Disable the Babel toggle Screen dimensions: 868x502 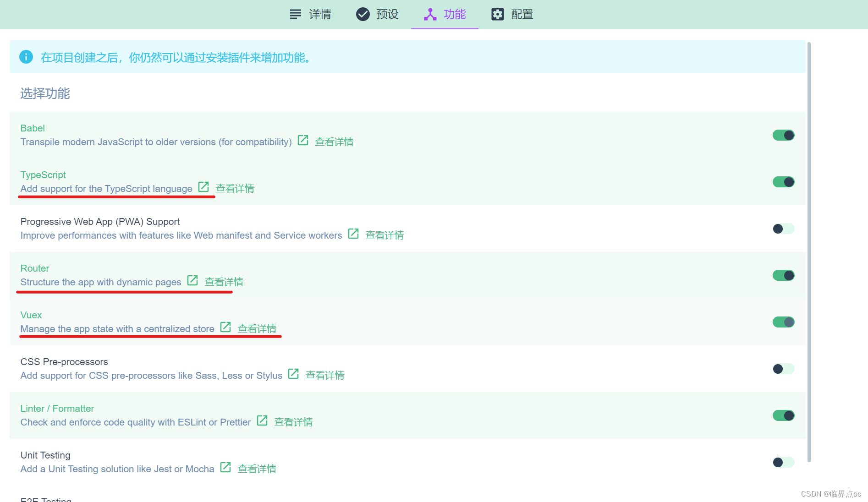[784, 135]
